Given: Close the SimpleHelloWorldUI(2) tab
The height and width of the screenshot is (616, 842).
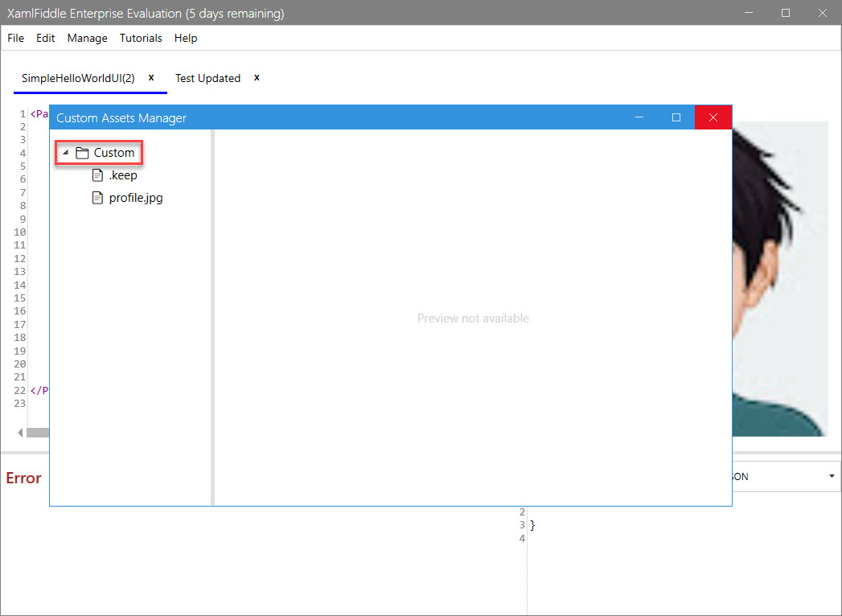Looking at the screenshot, I should (x=151, y=77).
